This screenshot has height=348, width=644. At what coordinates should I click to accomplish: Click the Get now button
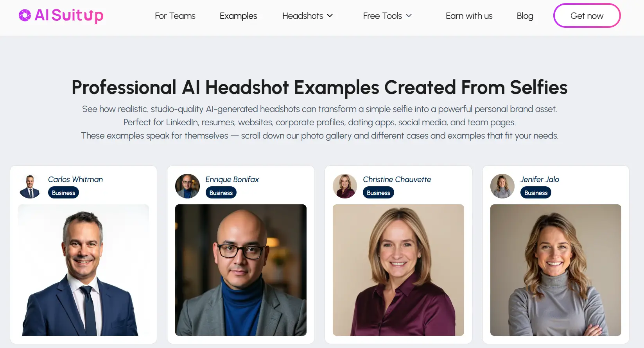587,16
